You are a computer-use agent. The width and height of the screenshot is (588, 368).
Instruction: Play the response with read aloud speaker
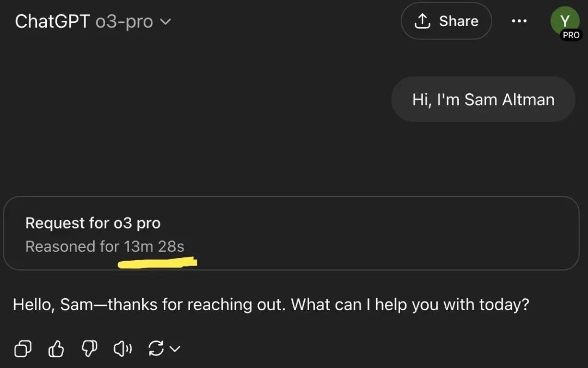pyautogui.click(x=122, y=348)
